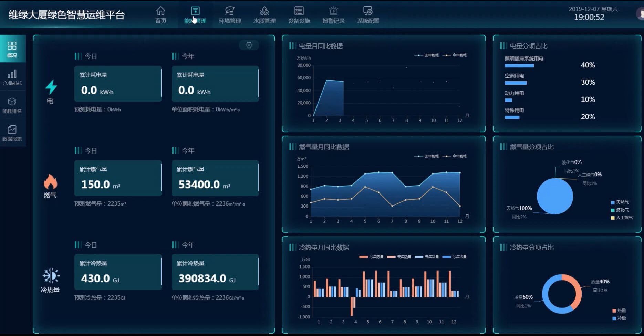Click the settings gear in overview panel
The width and height of the screenshot is (644, 336).
(x=249, y=45)
